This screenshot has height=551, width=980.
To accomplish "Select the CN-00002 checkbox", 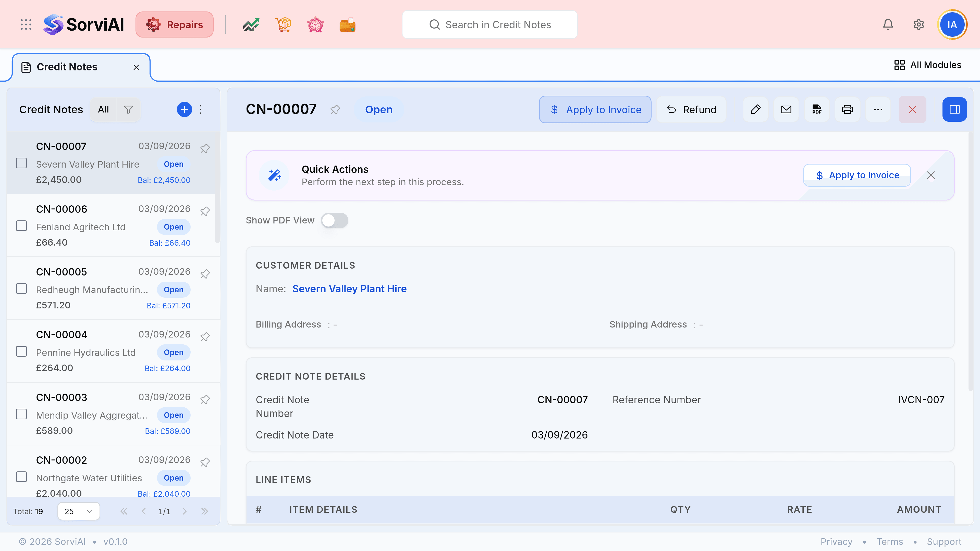I will (22, 477).
